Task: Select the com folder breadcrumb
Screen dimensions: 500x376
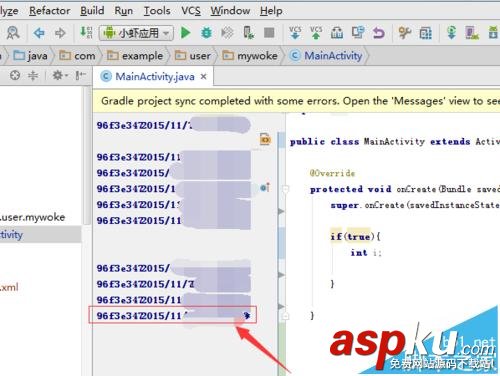Action: 77,56
